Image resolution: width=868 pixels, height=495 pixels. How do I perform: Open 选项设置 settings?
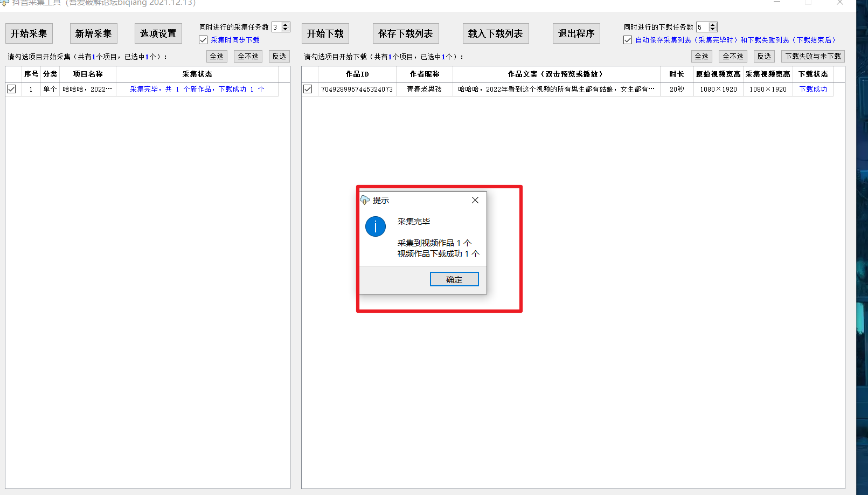point(158,33)
